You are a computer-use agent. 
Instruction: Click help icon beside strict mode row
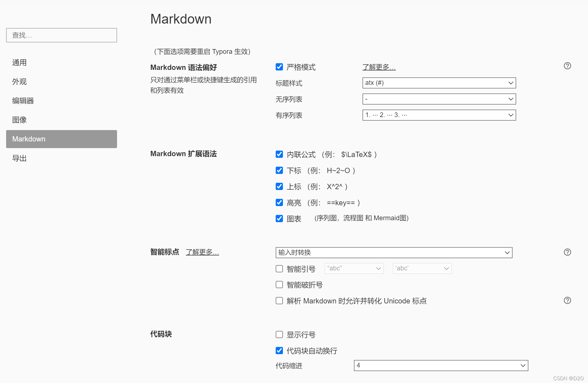567,66
